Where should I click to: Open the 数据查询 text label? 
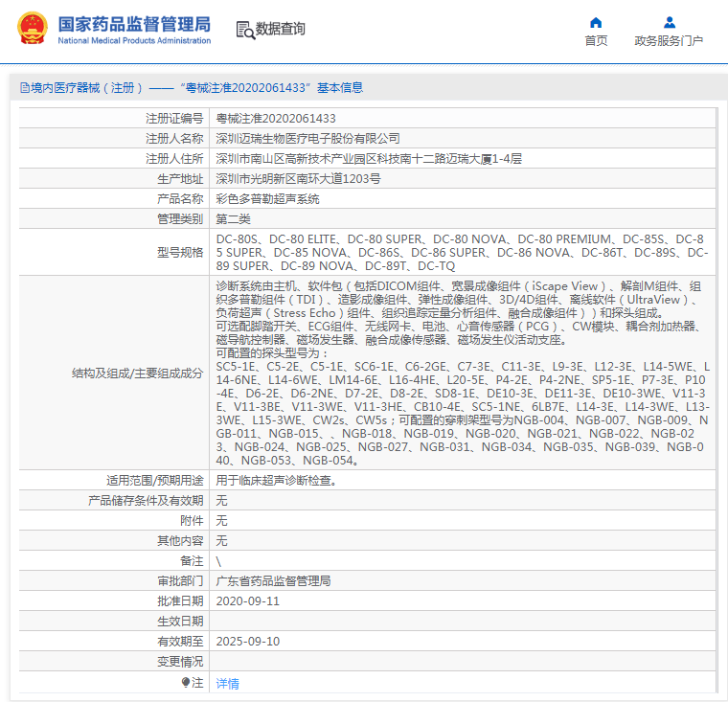pos(280,30)
